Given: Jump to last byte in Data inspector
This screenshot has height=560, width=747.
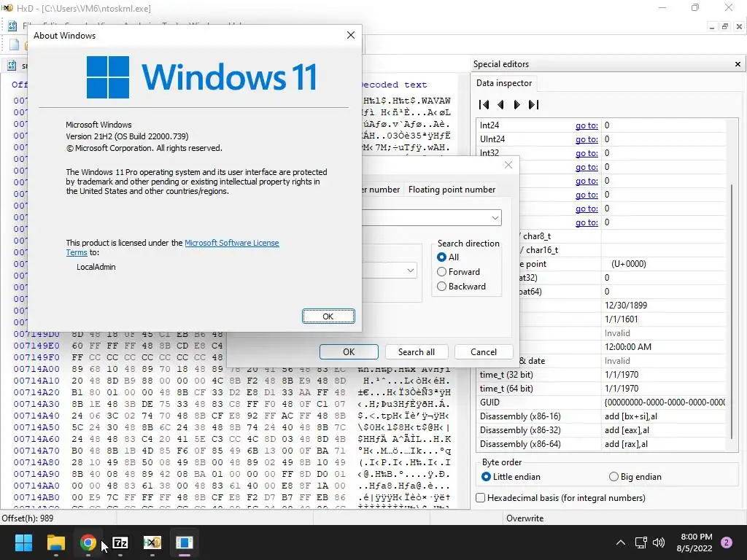Looking at the screenshot, I should (x=533, y=105).
